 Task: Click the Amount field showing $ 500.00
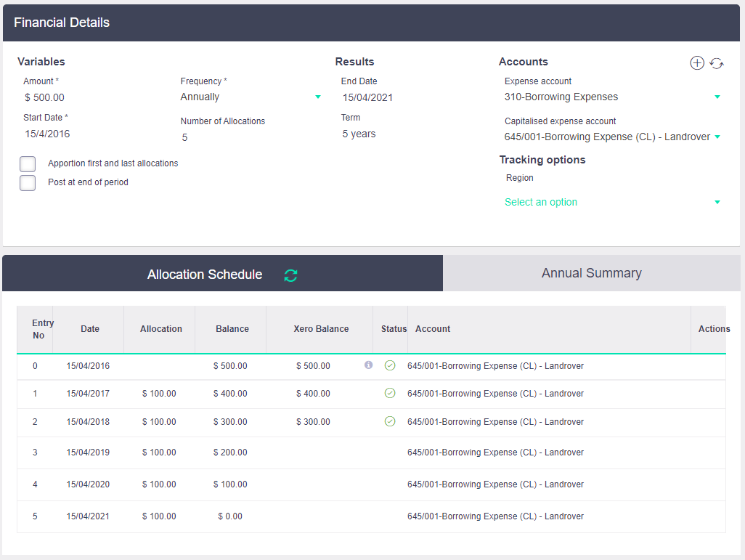45,97
